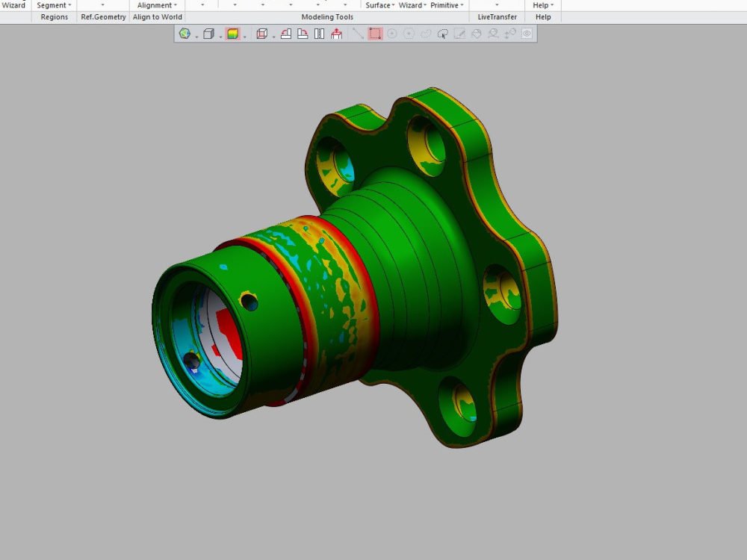Click the Help group label below the dropdown
Screen dimensions: 747x560
click(x=543, y=17)
